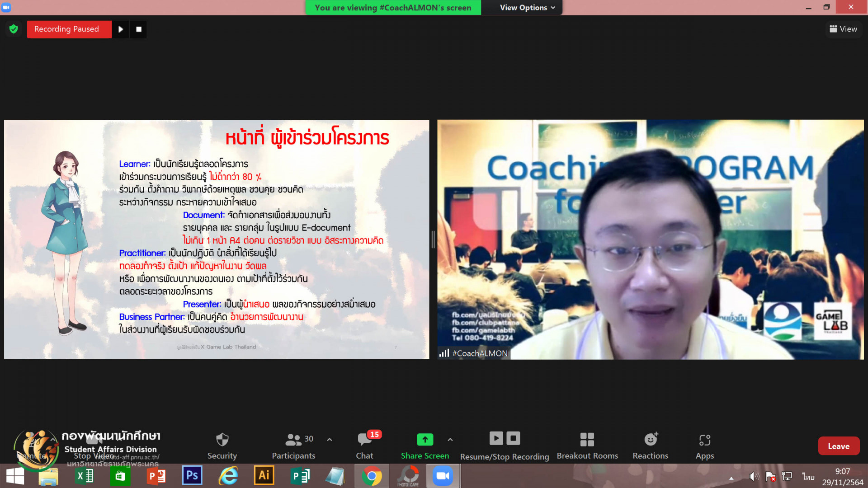Click the Recording Paused indicator
Viewport: 868px width, 488px height.
click(67, 29)
